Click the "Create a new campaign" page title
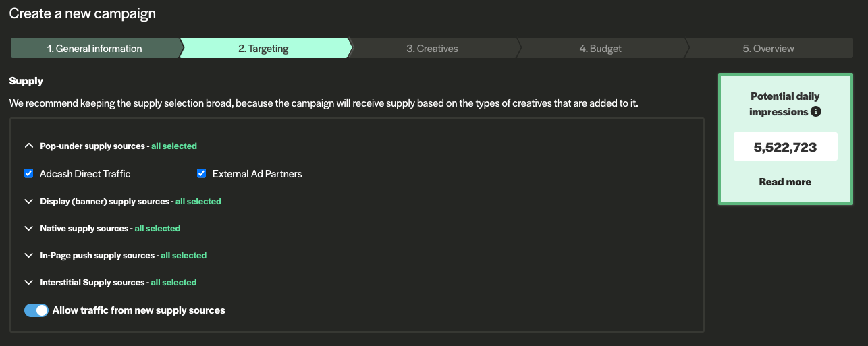 pos(82,13)
